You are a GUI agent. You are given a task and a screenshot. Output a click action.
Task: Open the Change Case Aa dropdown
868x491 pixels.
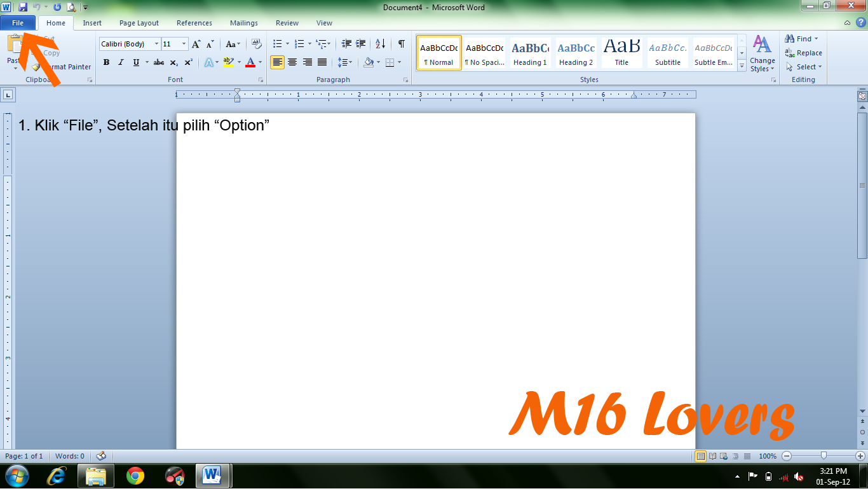[233, 44]
